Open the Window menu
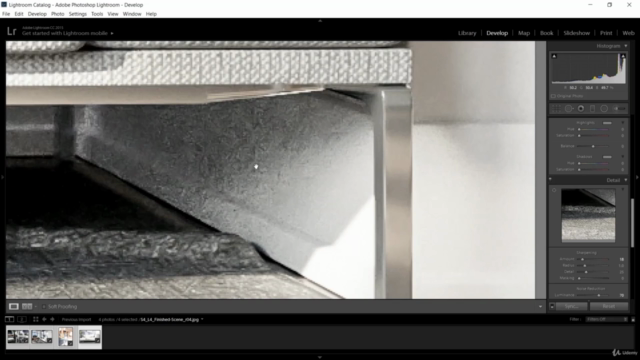This screenshot has height=360, width=640. (132, 14)
